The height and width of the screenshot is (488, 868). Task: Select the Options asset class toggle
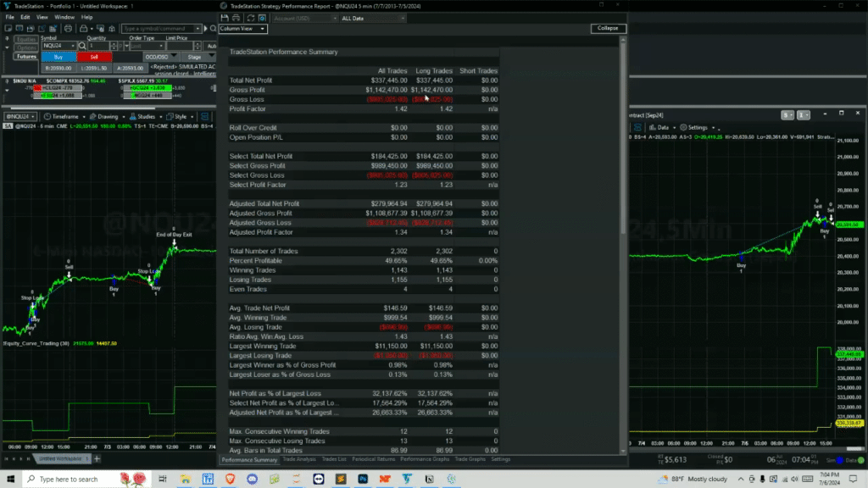[26, 47]
